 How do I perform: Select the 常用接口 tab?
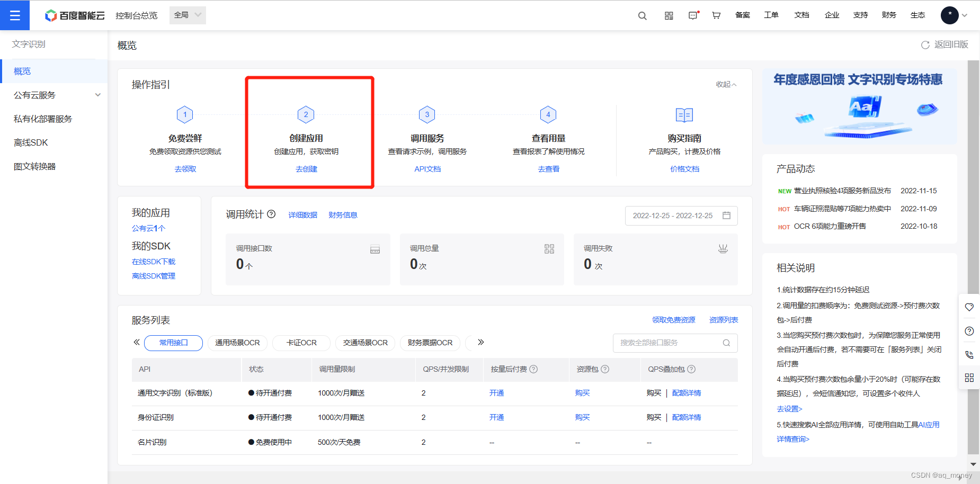point(173,343)
